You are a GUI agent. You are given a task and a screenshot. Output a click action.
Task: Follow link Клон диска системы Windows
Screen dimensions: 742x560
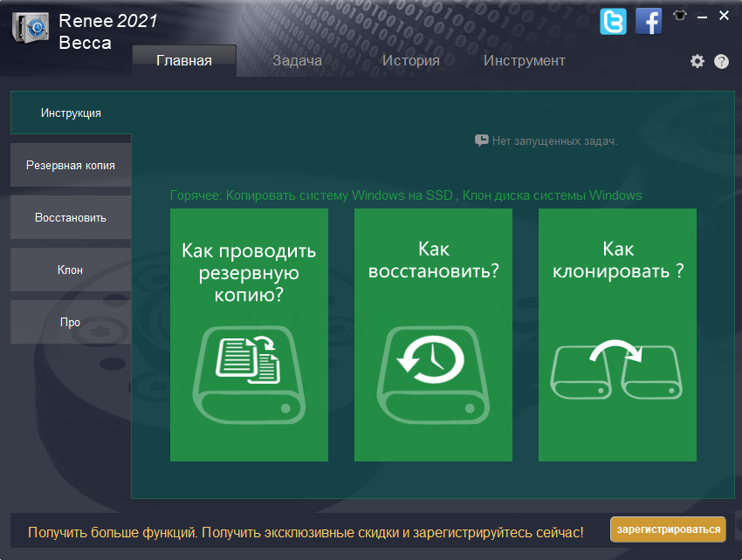pyautogui.click(x=553, y=195)
